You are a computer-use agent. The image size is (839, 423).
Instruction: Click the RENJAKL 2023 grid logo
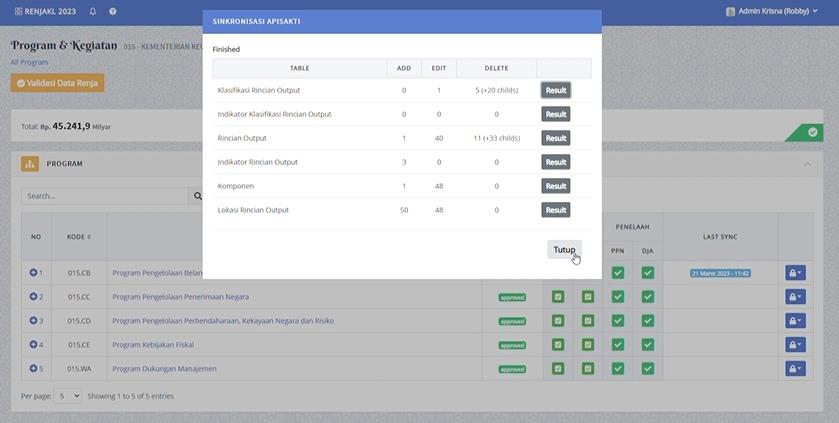tap(18, 11)
